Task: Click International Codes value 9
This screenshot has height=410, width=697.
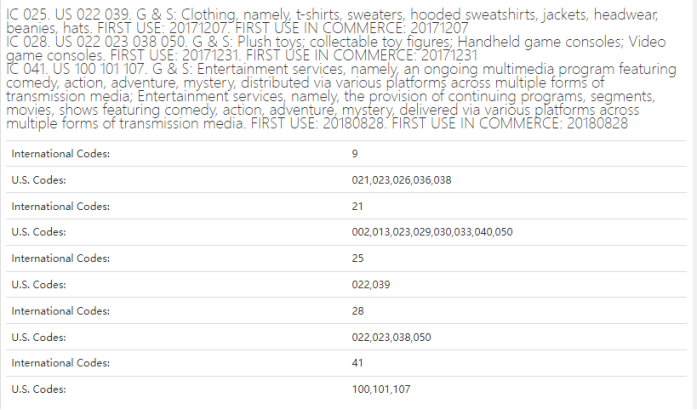Action: 355,154
